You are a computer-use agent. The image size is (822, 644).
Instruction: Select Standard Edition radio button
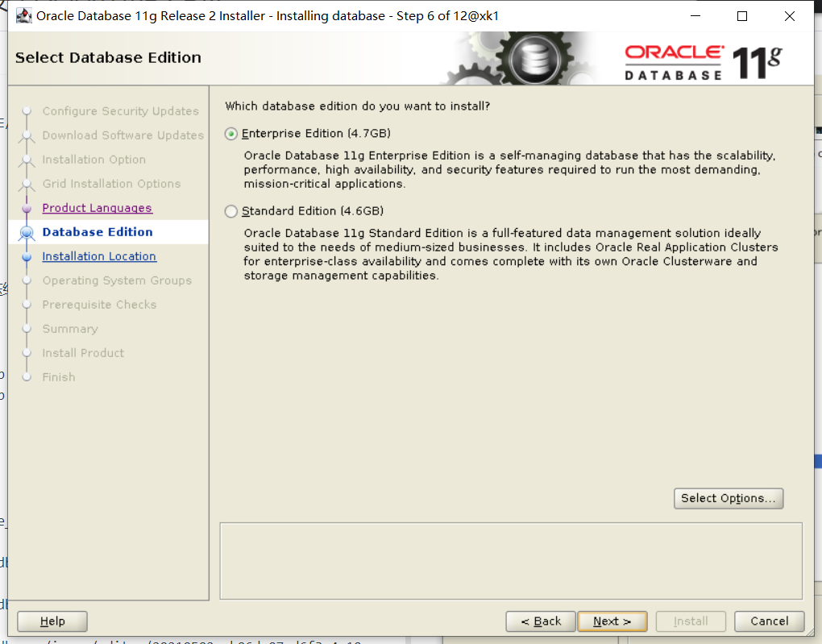231,211
